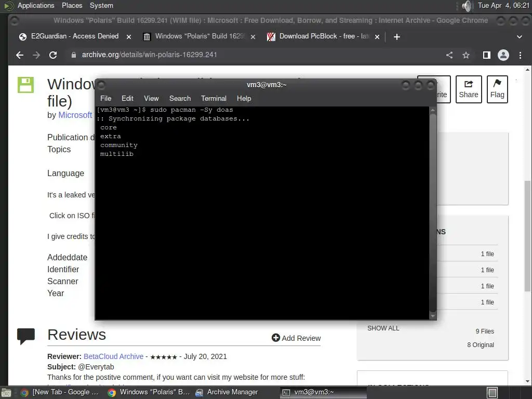Open terminal Edit menu

point(127,98)
